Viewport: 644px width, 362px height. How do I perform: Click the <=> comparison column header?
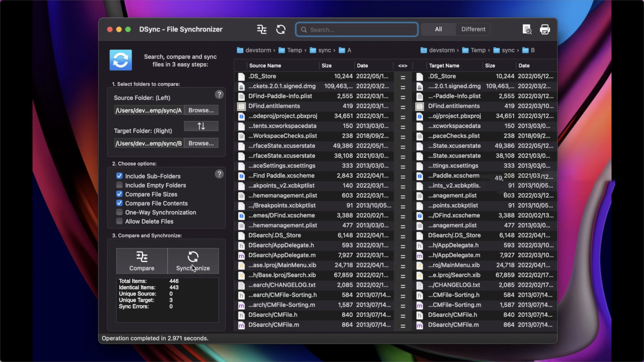point(402,66)
